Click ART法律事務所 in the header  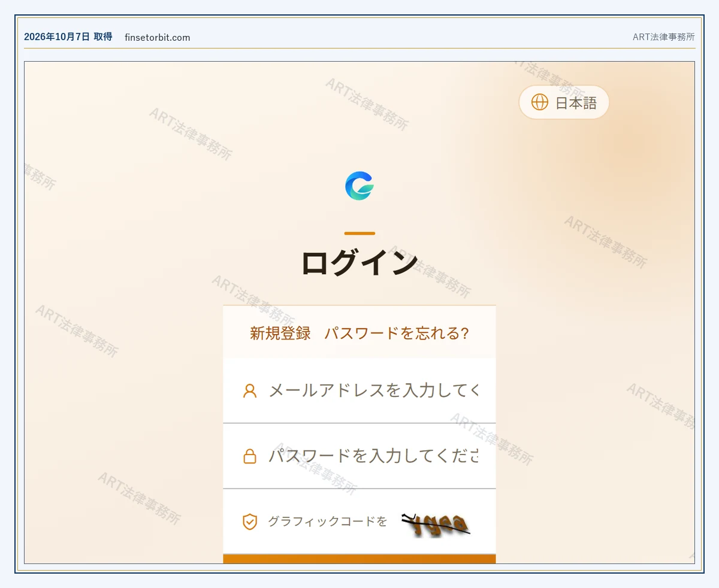(664, 37)
